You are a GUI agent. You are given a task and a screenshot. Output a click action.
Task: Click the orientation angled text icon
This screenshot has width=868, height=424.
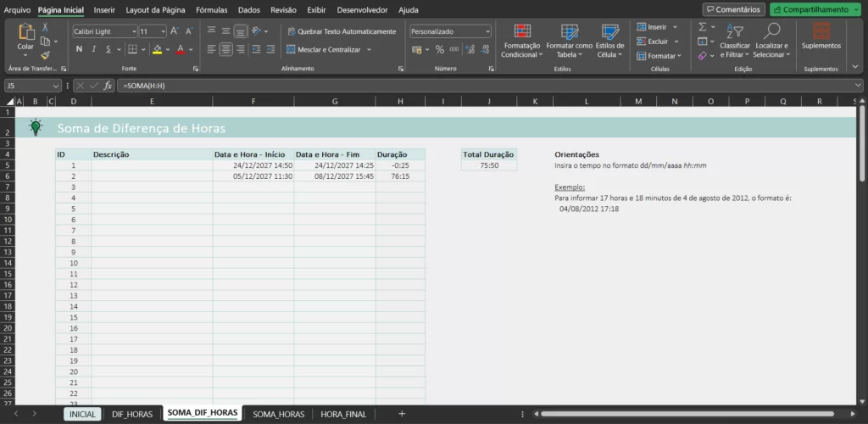(x=256, y=31)
